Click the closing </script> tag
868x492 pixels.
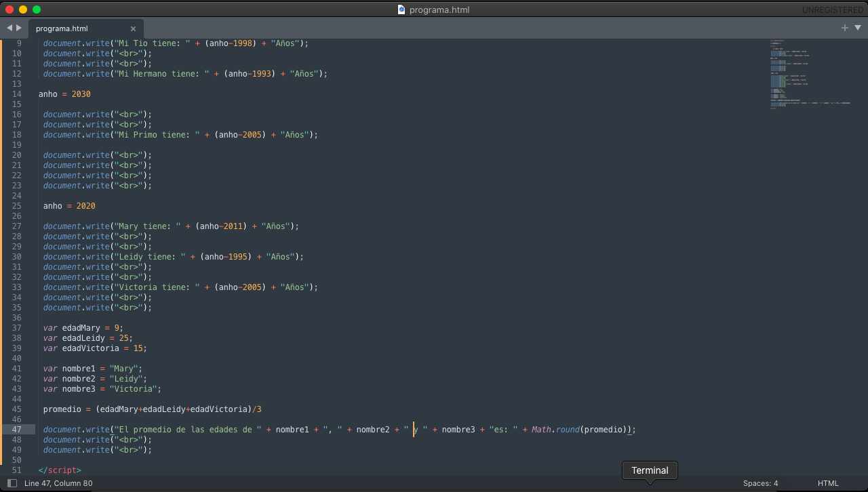[60, 470]
